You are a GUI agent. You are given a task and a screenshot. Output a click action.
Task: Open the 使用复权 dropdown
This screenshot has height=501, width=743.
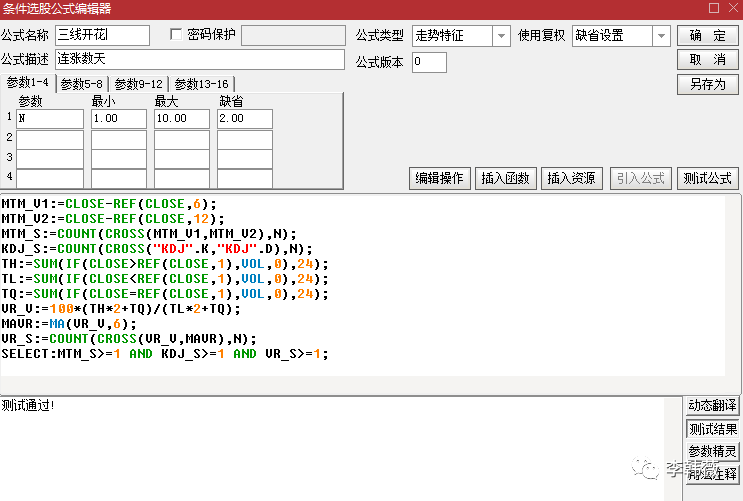coord(661,36)
